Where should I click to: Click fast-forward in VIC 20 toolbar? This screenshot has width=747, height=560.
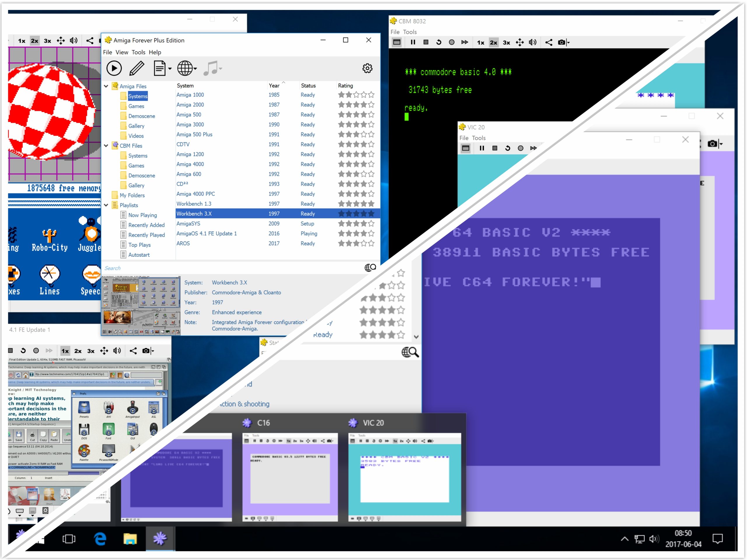[x=534, y=148]
